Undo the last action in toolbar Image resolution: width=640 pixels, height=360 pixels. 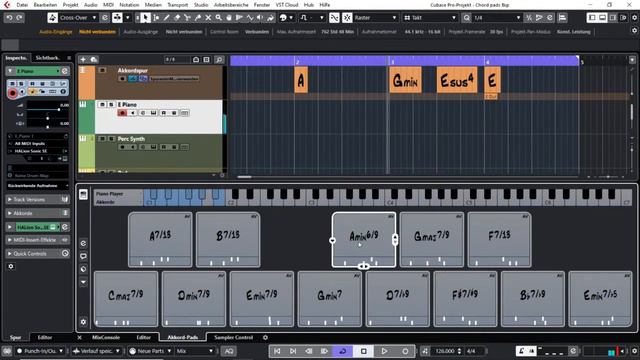click(9, 18)
